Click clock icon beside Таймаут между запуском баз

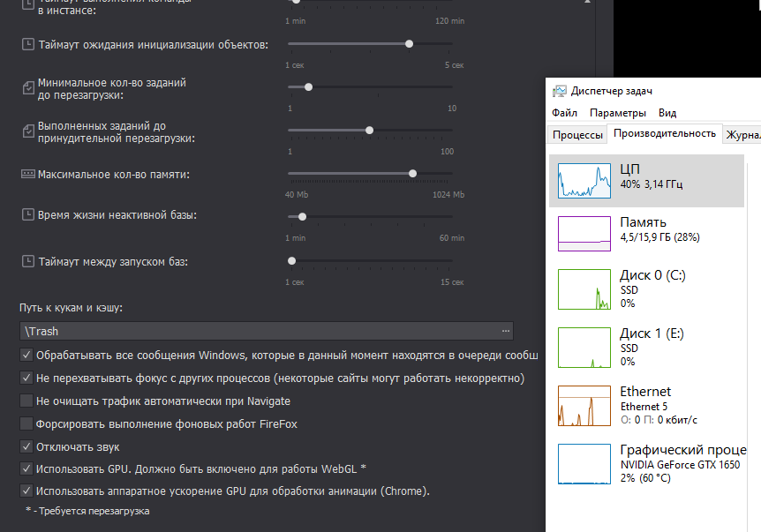28,261
